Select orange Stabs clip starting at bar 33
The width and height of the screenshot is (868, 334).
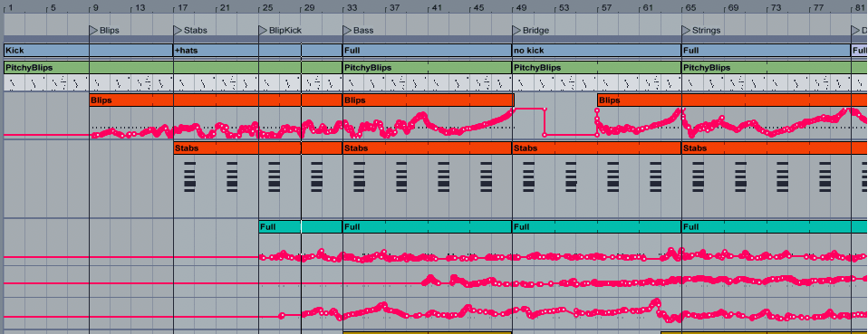click(428, 148)
